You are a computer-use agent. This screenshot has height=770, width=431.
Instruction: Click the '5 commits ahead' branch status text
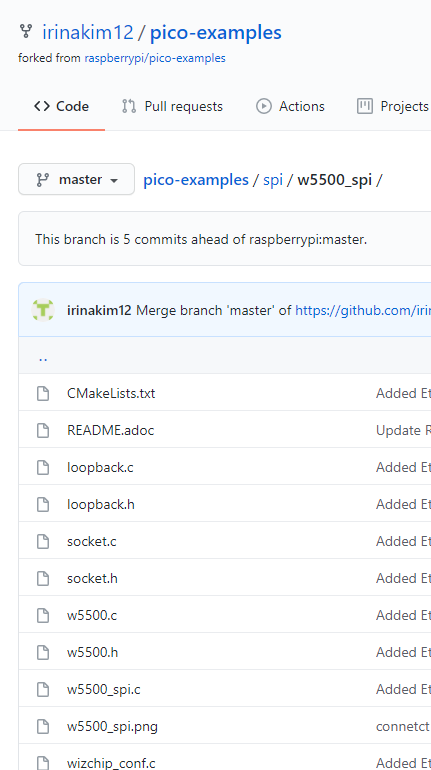[x=201, y=240]
